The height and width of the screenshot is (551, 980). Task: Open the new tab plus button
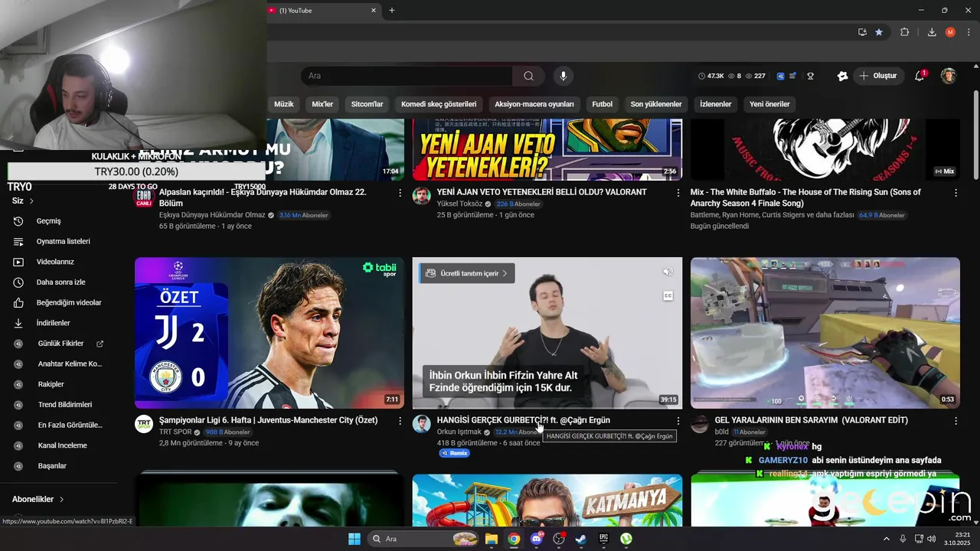pyautogui.click(x=392, y=11)
